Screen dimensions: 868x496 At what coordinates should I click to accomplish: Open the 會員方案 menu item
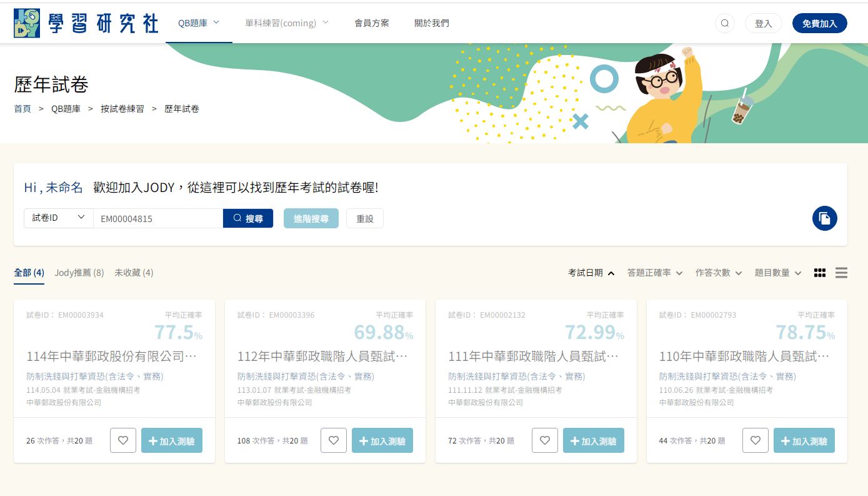pyautogui.click(x=371, y=23)
